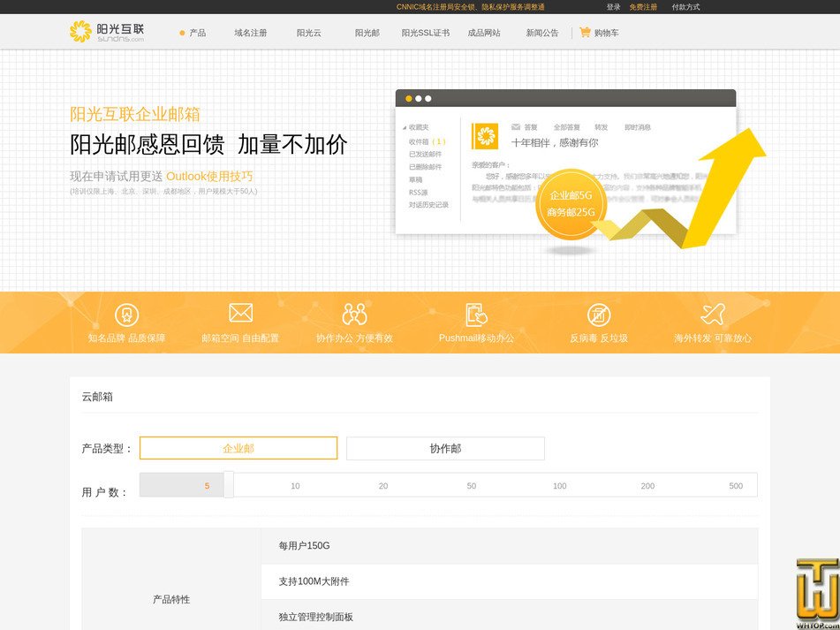
Task: Click the 海外转发 airplane icon
Action: click(x=713, y=315)
